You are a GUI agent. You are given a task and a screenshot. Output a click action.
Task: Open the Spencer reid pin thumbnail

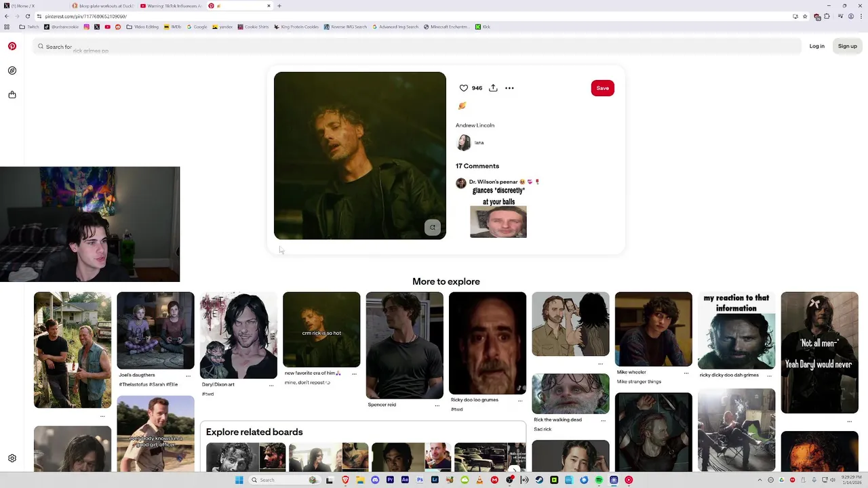coord(405,346)
